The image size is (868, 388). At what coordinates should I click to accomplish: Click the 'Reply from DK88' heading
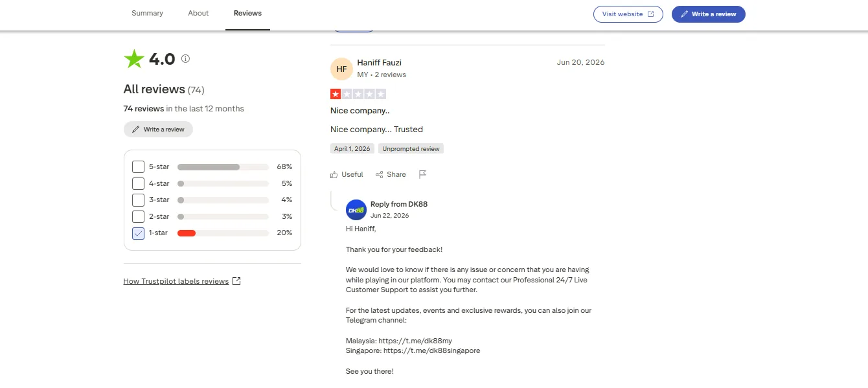pyautogui.click(x=399, y=204)
